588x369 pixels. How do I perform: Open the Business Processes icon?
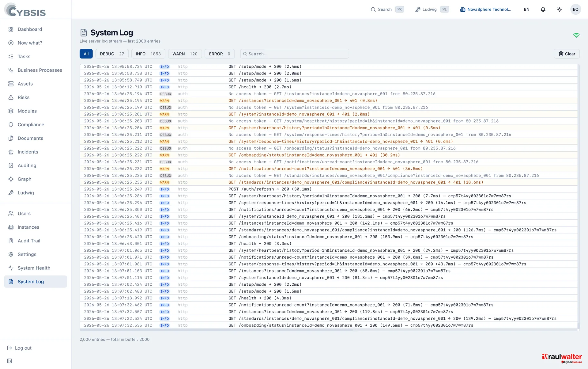pos(11,70)
